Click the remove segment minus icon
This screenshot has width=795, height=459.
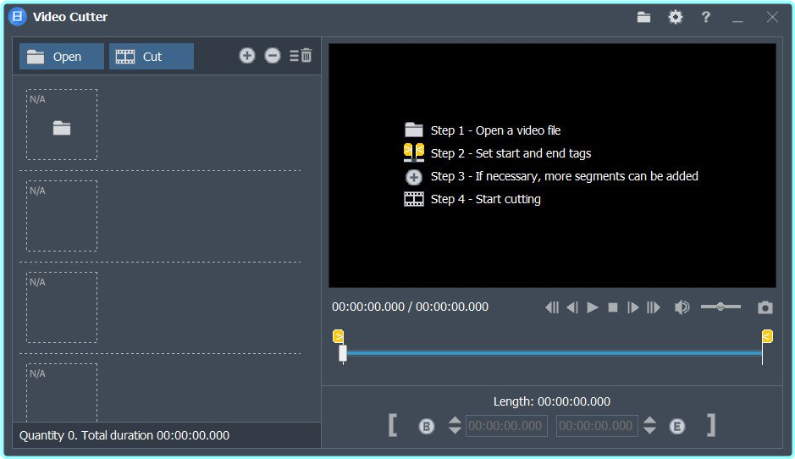click(x=272, y=56)
